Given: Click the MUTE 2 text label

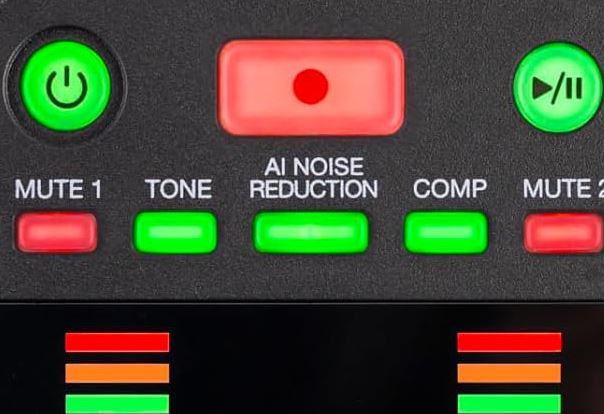Looking at the screenshot, I should pos(563,189).
